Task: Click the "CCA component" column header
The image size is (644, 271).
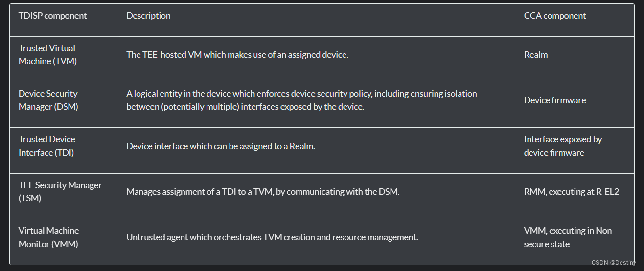Action: click(555, 16)
